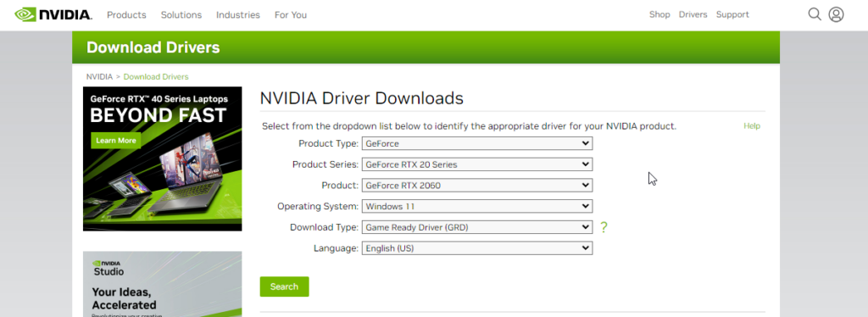Click the NVIDIA Driver Downloads heading
The image size is (868, 317).
click(361, 98)
